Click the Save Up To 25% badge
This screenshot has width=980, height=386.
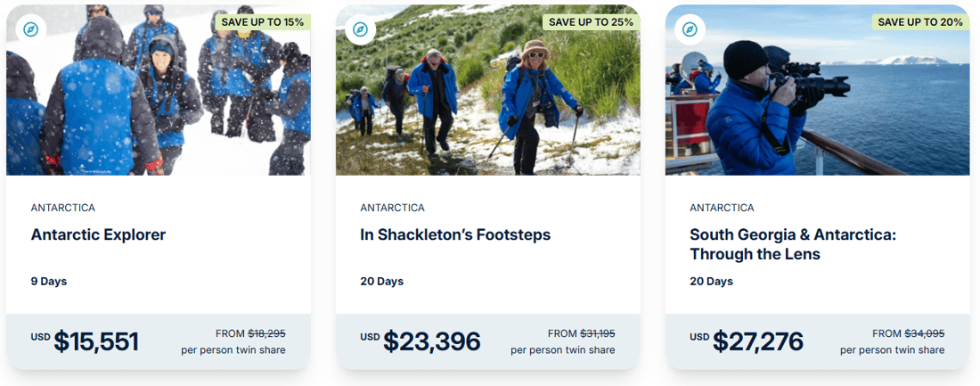point(591,21)
